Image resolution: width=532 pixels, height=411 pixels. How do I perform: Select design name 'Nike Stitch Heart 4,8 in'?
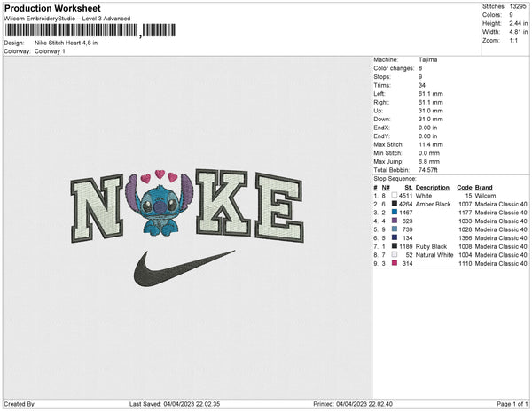coord(66,43)
